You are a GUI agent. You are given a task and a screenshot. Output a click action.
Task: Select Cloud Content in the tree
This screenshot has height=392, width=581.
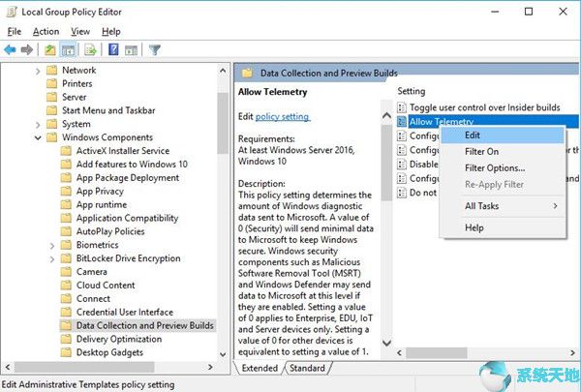point(106,285)
